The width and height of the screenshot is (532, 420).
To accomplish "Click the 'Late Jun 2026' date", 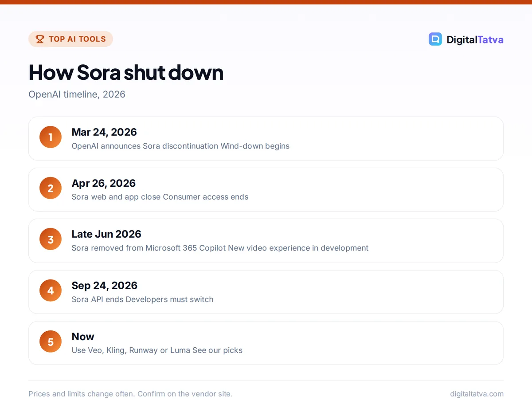I will pos(106,234).
